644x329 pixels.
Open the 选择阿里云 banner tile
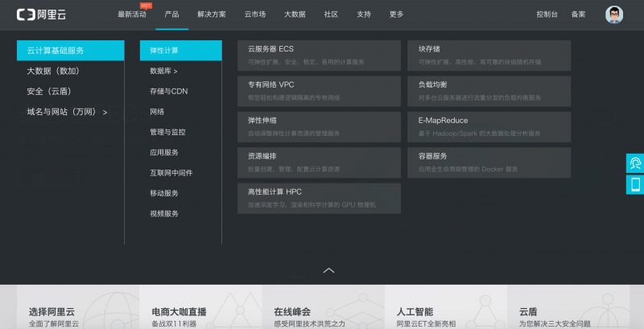click(78, 306)
